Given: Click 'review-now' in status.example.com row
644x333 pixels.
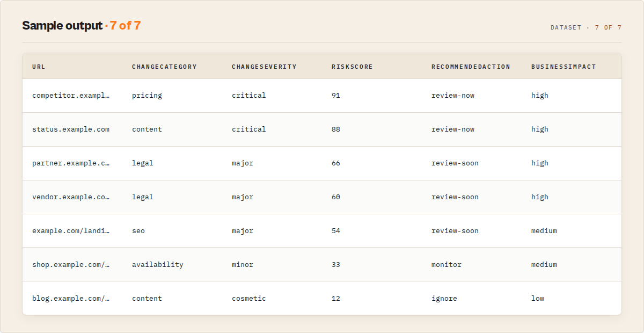Looking at the screenshot, I should point(453,129).
